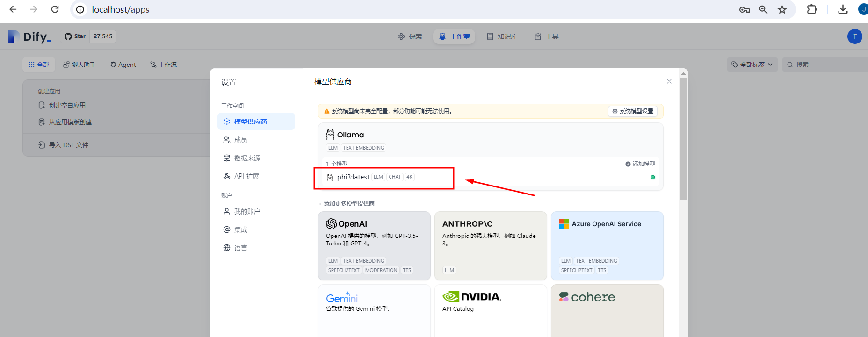868x337 pixels.
Task: Bookmark this page with the star icon
Action: 782,9
